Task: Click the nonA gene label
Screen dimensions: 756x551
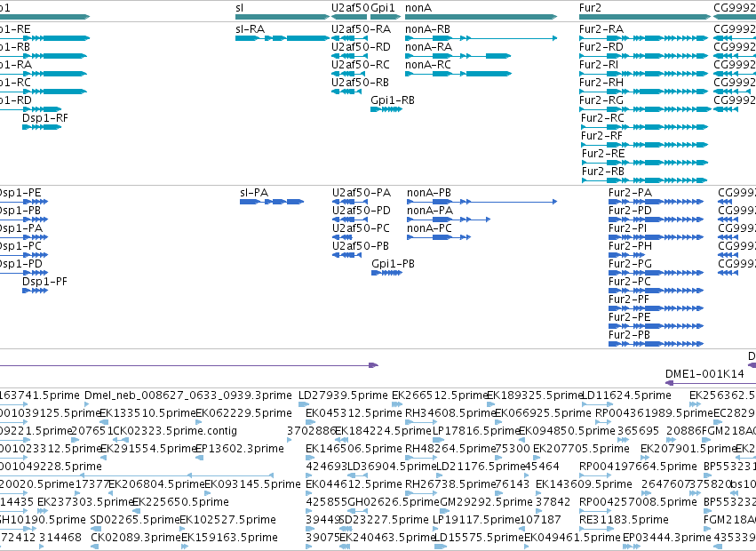Action: pos(418,8)
